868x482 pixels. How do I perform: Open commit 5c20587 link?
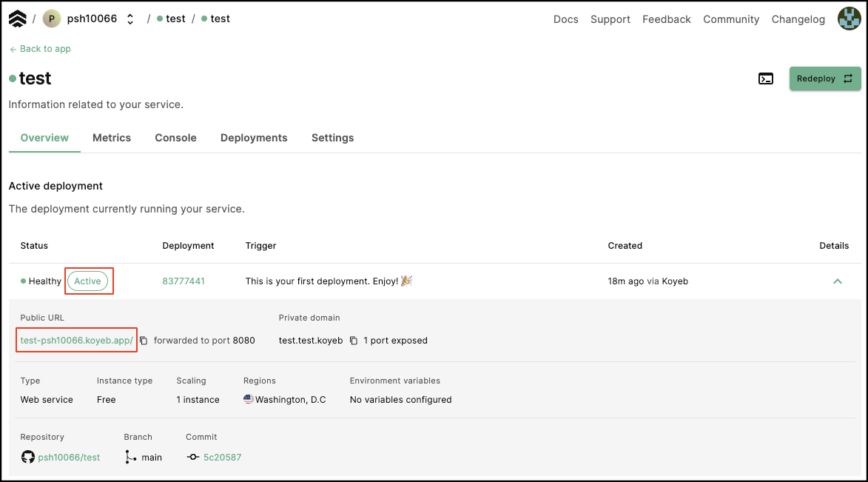(222, 458)
